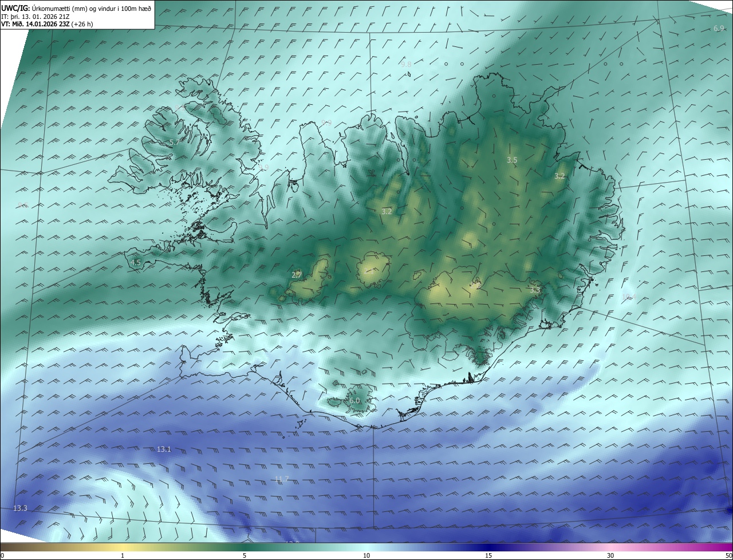This screenshot has width=733, height=560.
Task: Click the 3.5 value label on the map
Action: pos(512,160)
